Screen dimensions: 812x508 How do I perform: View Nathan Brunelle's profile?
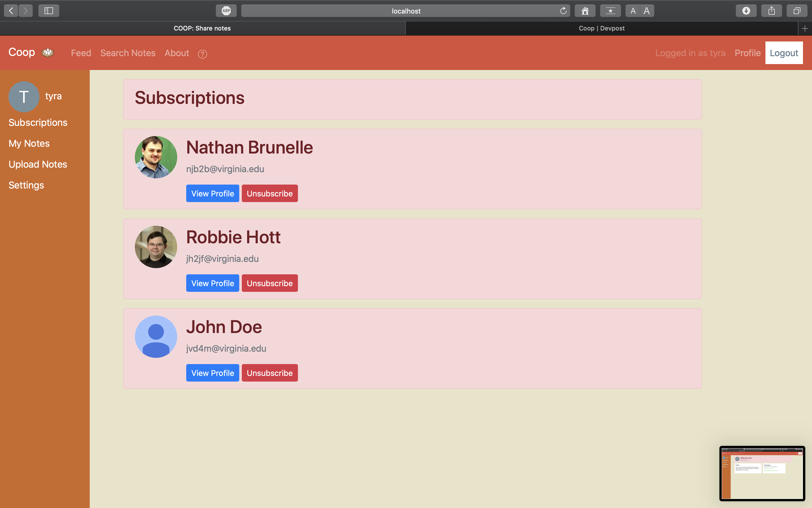[x=212, y=194]
